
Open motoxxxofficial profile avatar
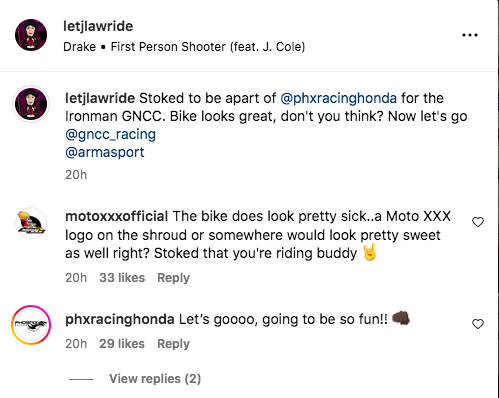pyautogui.click(x=31, y=223)
